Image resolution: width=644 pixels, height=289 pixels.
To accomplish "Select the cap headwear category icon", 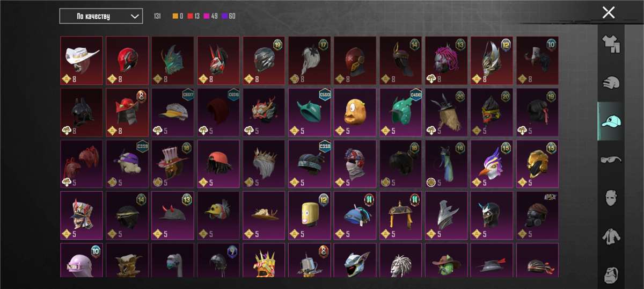I will pyautogui.click(x=611, y=121).
